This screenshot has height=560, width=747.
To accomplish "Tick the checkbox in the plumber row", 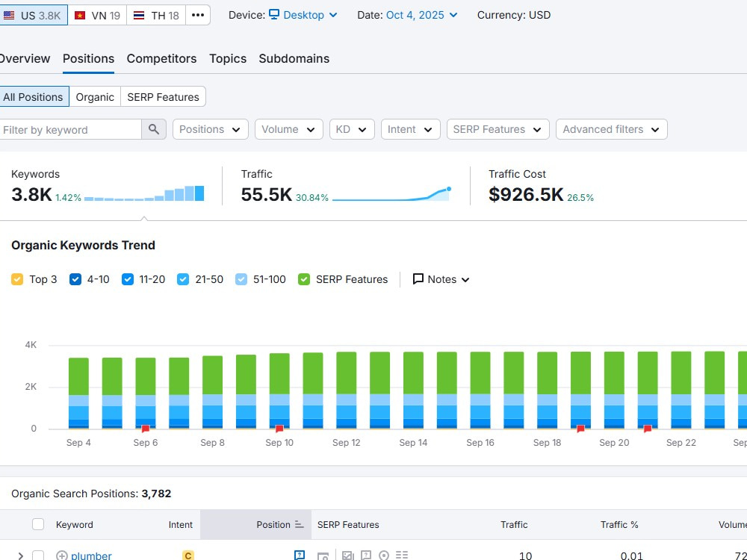I will coord(38,556).
